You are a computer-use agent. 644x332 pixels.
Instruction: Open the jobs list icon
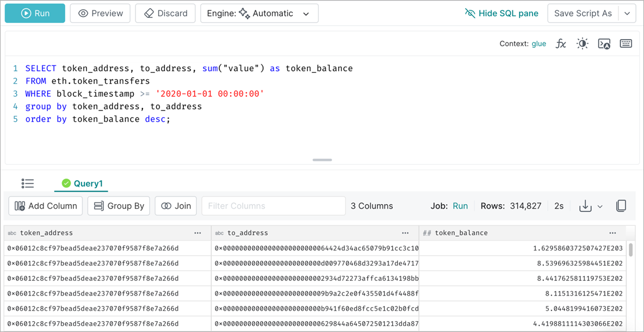point(28,183)
